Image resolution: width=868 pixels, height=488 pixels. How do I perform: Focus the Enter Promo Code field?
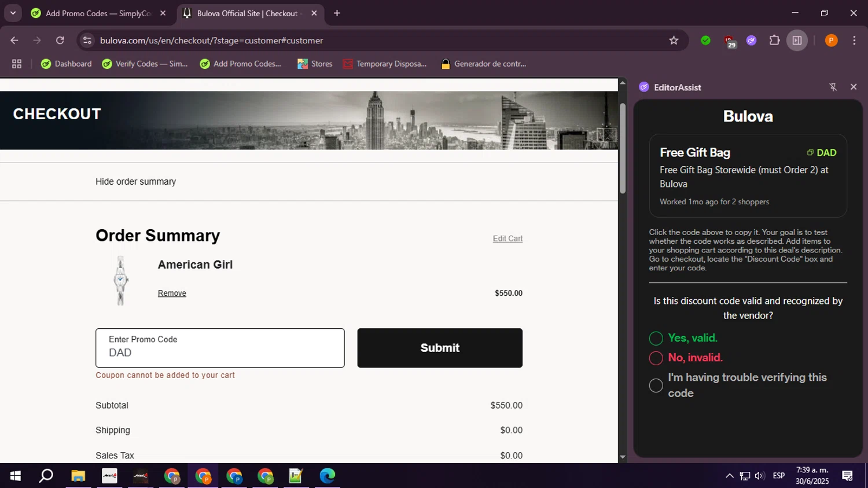coord(220,348)
